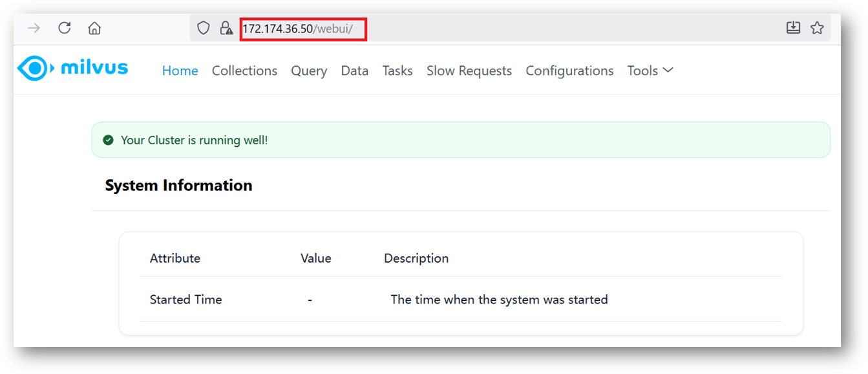Open the browser downloads icon
Screen dimensions: 868x374
tap(793, 28)
